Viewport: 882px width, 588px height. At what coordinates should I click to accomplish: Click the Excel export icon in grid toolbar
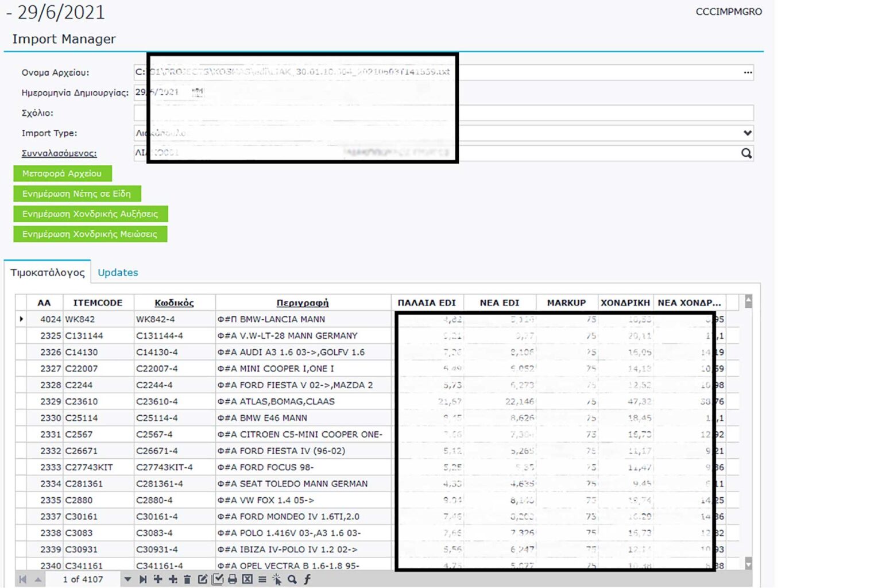(x=247, y=579)
